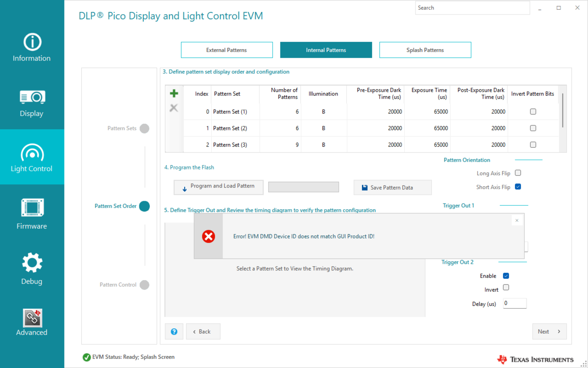This screenshot has height=368, width=588.
Task: Open the Debug gear icon
Action: pos(32,263)
